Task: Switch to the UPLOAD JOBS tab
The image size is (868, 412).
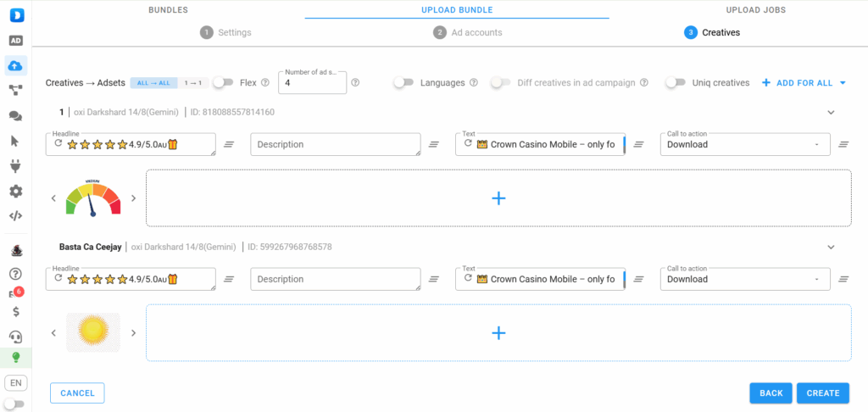Action: tap(755, 10)
